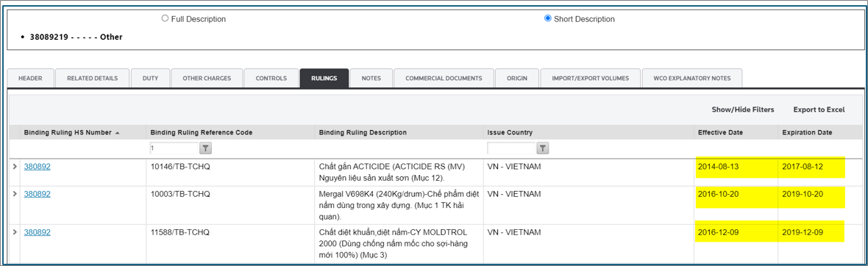Focus the Issue Country filter input
This screenshot has width=868, height=266.
[511, 148]
